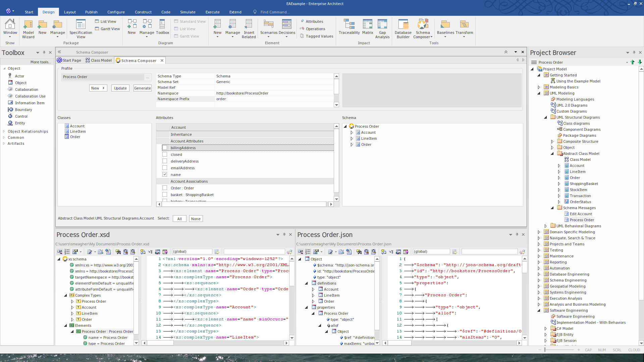The height and width of the screenshot is (362, 644).
Task: Open the Model Wizard
Action: tap(28, 28)
